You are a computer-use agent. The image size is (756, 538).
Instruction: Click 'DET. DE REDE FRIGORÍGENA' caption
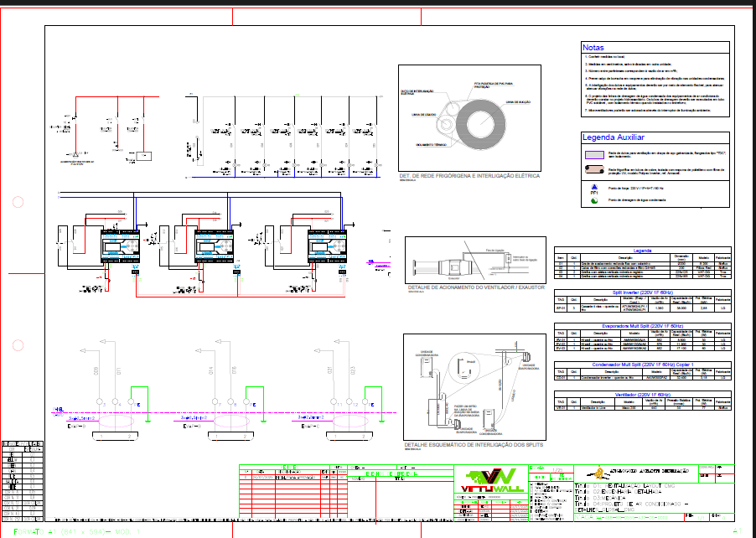coord(469,177)
